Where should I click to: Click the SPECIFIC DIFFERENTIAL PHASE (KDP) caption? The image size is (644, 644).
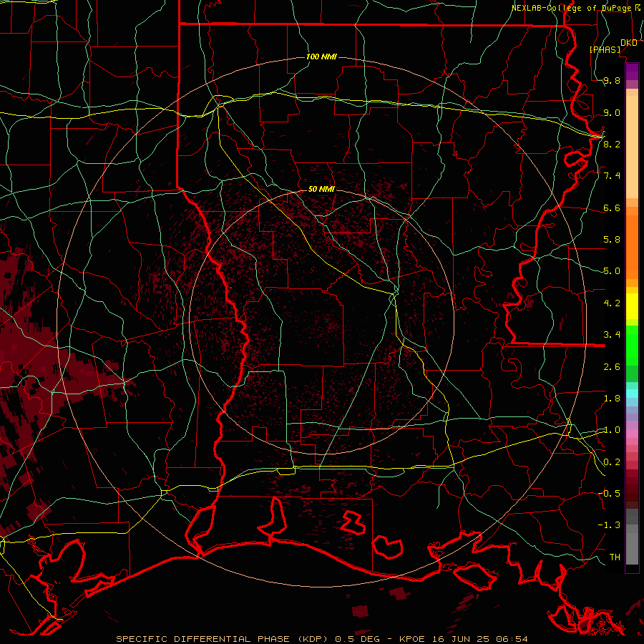(222, 639)
